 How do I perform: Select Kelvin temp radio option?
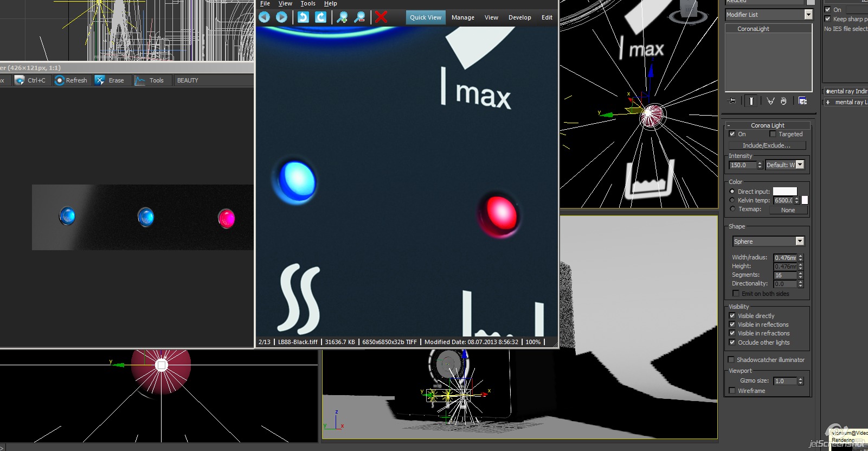pyautogui.click(x=732, y=200)
